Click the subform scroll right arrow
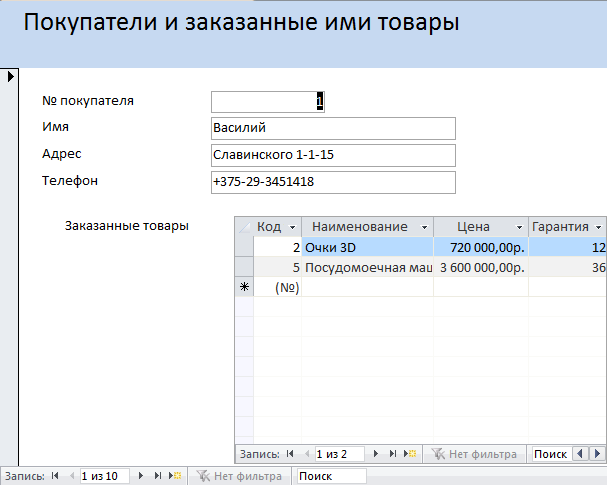Image resolution: width=607 pixels, height=485 pixels. click(597, 454)
